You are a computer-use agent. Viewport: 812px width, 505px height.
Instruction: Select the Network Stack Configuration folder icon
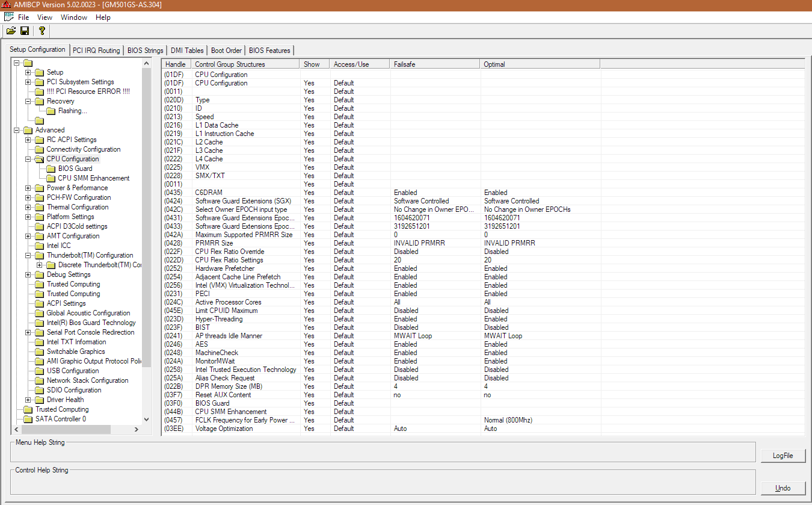click(x=39, y=380)
